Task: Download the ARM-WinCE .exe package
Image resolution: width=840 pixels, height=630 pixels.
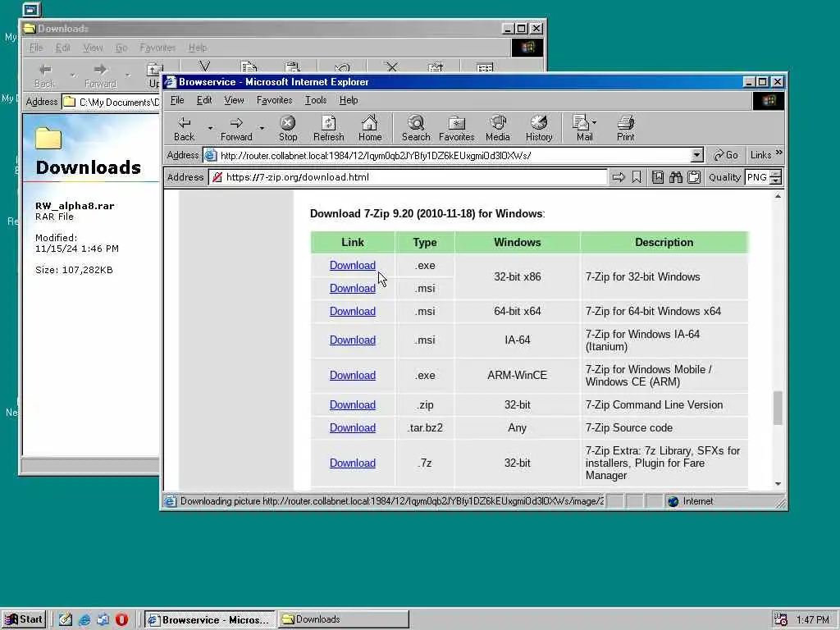Action: pyautogui.click(x=353, y=376)
